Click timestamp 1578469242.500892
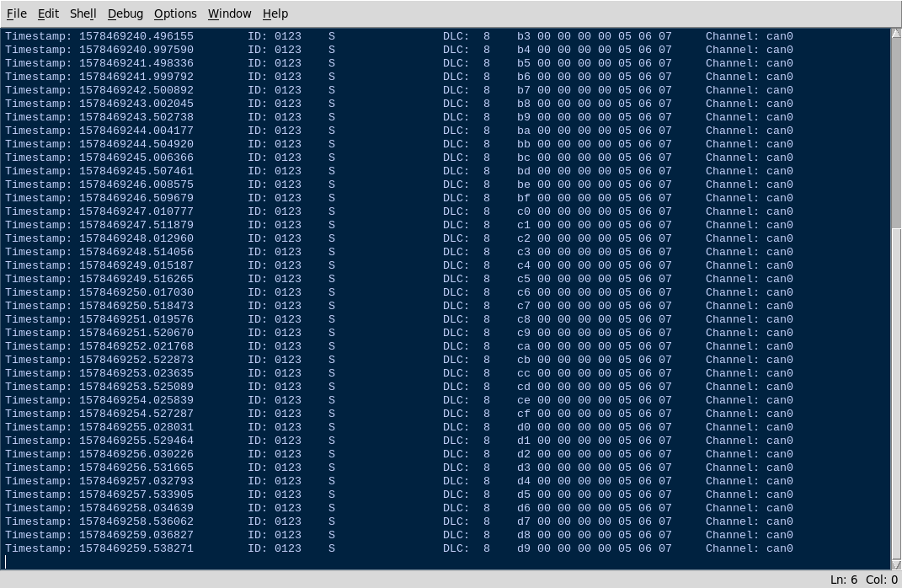The width and height of the screenshot is (902, 588). (136, 90)
